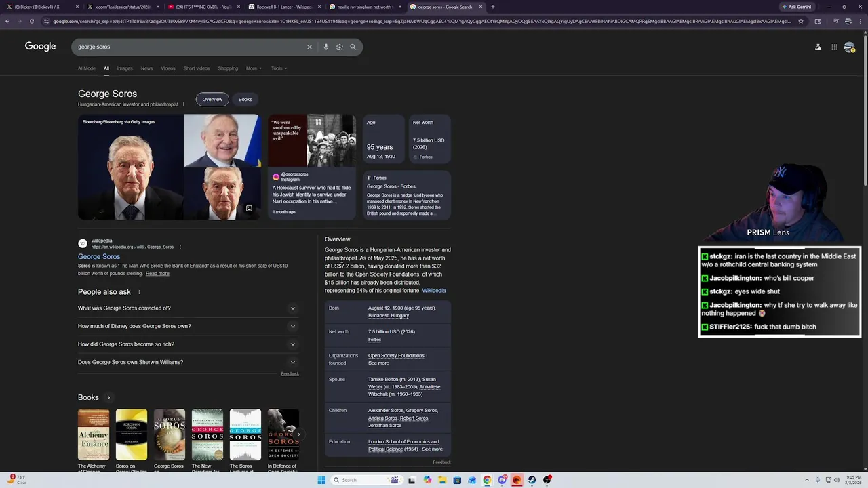Expand 'How did George Soros become so rich?'
This screenshot has height=488, width=868.
point(188,344)
